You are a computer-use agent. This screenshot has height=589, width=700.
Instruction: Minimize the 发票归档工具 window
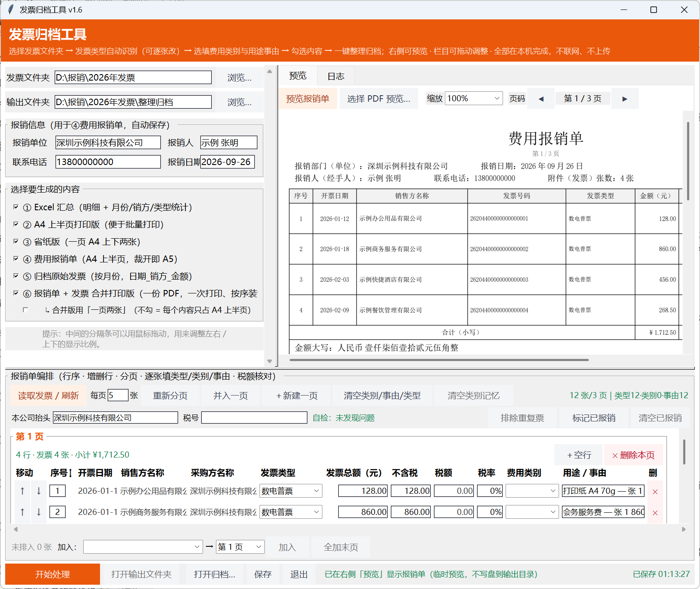coord(624,9)
